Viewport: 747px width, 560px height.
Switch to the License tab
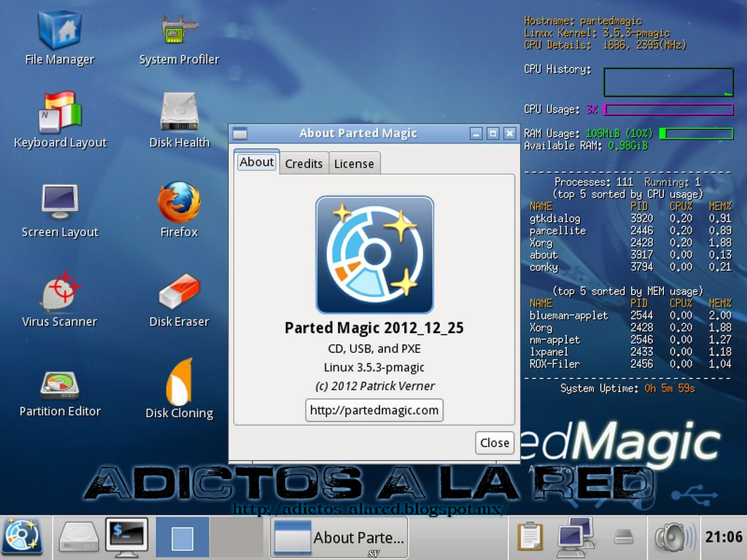tap(354, 164)
